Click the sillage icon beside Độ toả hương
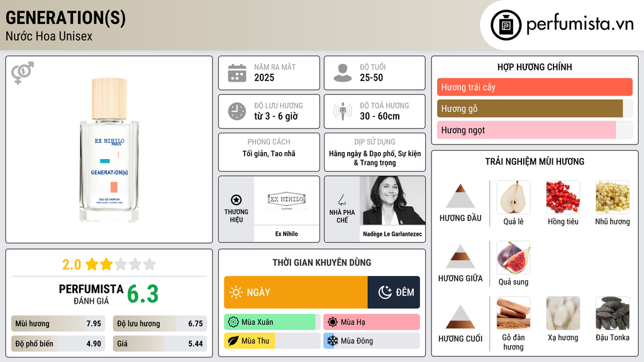The image size is (644, 362). (343, 111)
